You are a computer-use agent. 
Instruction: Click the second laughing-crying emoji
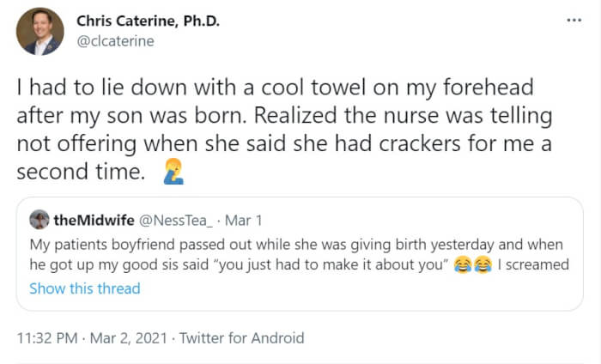pyautogui.click(x=485, y=265)
